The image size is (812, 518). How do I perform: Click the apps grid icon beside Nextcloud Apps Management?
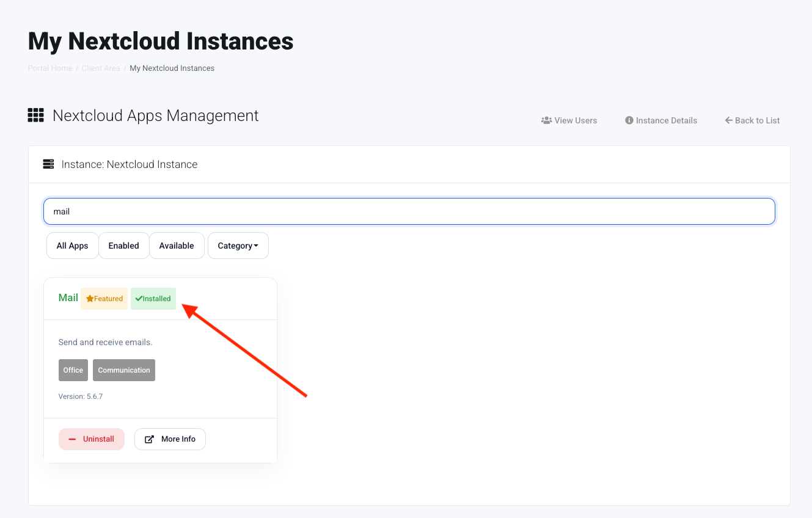36,115
